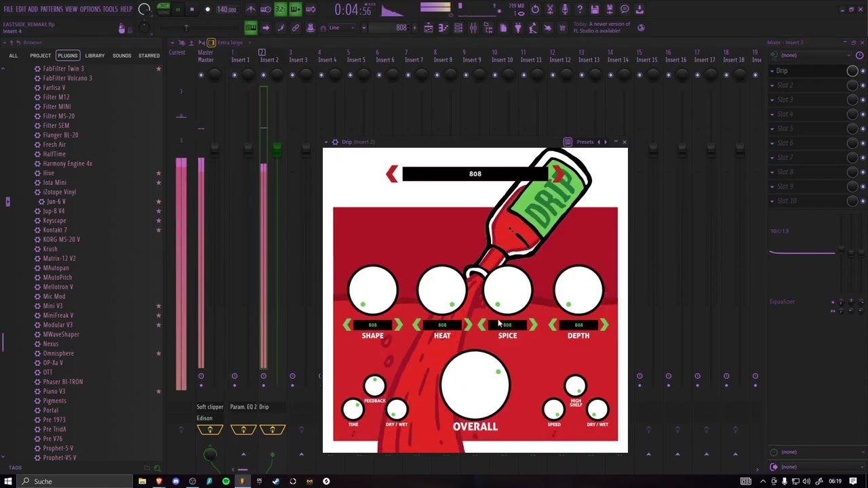Click the newer version available notification
Screen dimensions: 868x488
click(x=601, y=27)
